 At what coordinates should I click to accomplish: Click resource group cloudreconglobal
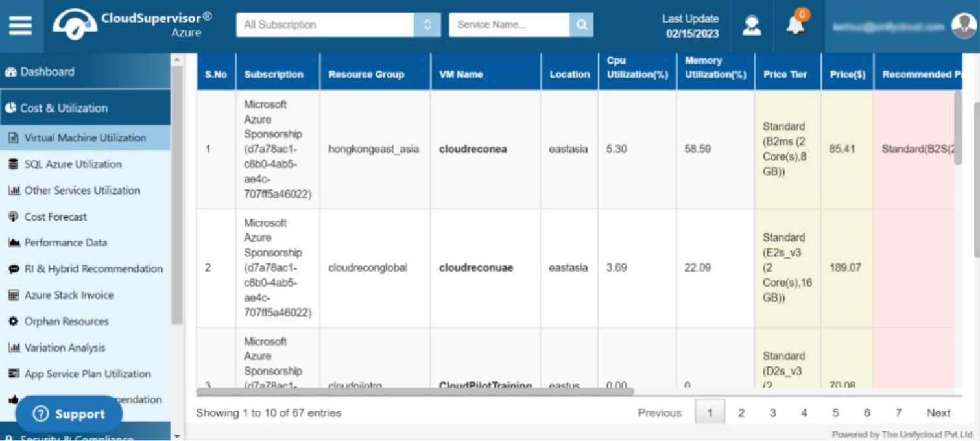(368, 268)
